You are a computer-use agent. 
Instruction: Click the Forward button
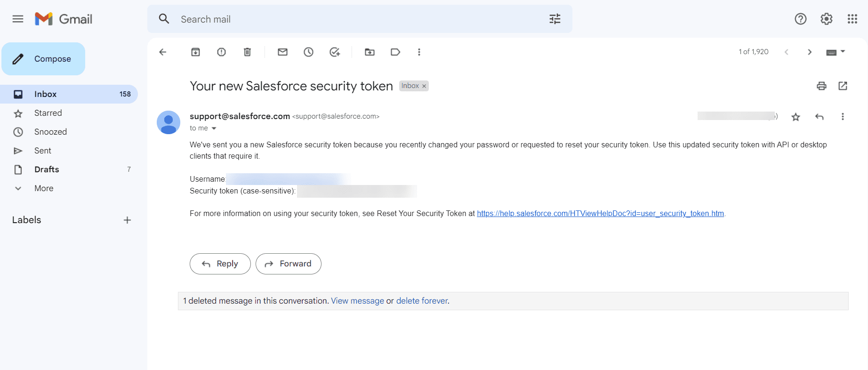tap(288, 264)
